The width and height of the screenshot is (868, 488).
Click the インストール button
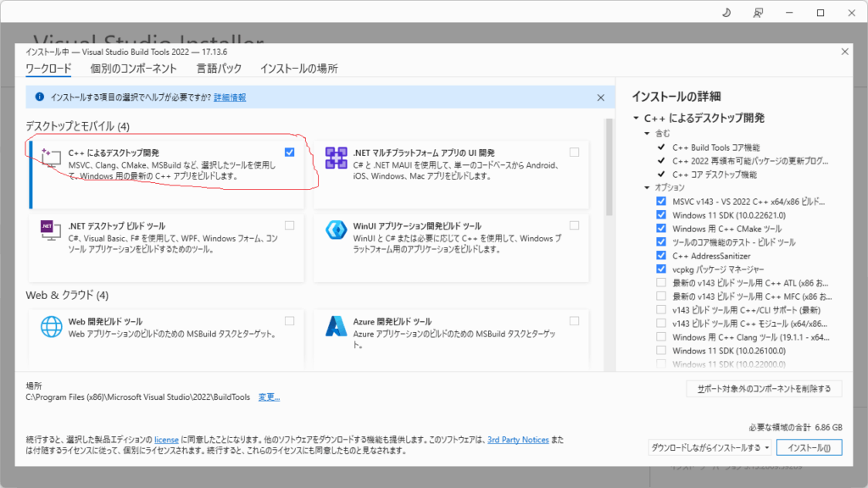(x=810, y=447)
